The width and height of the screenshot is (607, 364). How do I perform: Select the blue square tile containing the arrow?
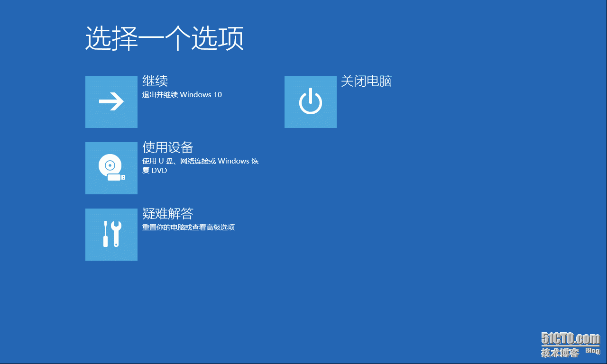[x=111, y=101]
